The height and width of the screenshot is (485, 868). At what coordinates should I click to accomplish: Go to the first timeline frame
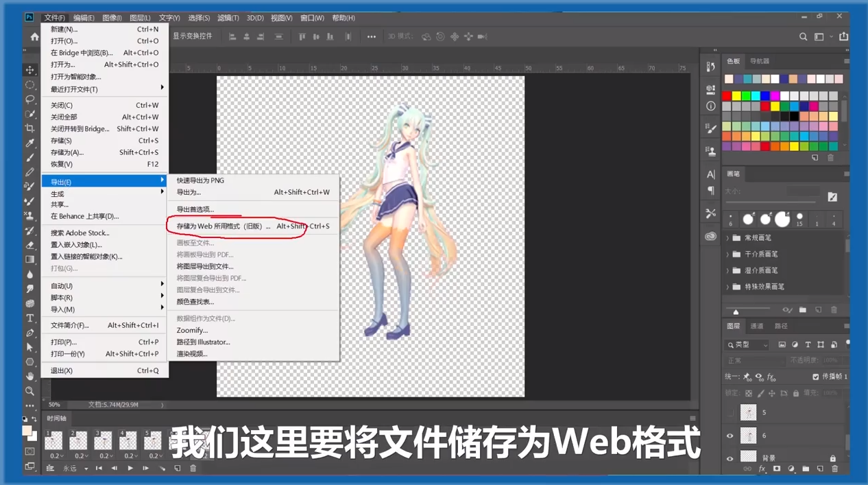click(99, 469)
